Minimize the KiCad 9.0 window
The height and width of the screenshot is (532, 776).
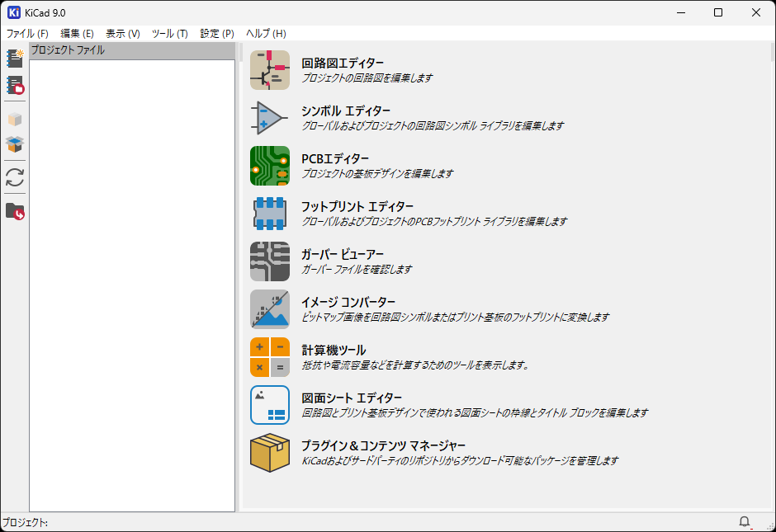point(681,13)
